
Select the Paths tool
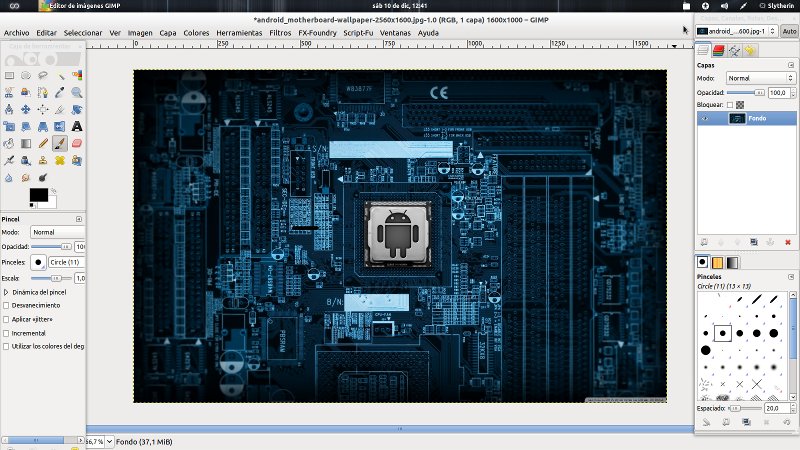click(43, 92)
